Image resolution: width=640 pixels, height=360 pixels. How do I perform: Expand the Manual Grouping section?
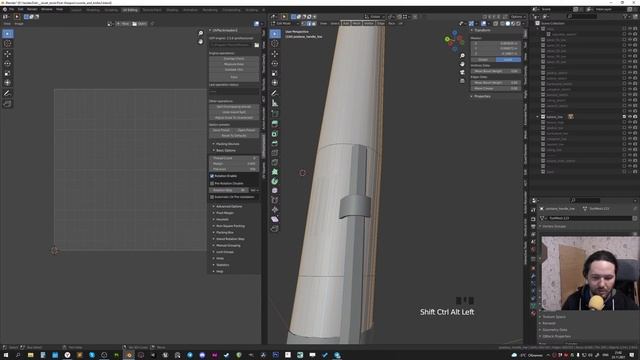point(227,245)
